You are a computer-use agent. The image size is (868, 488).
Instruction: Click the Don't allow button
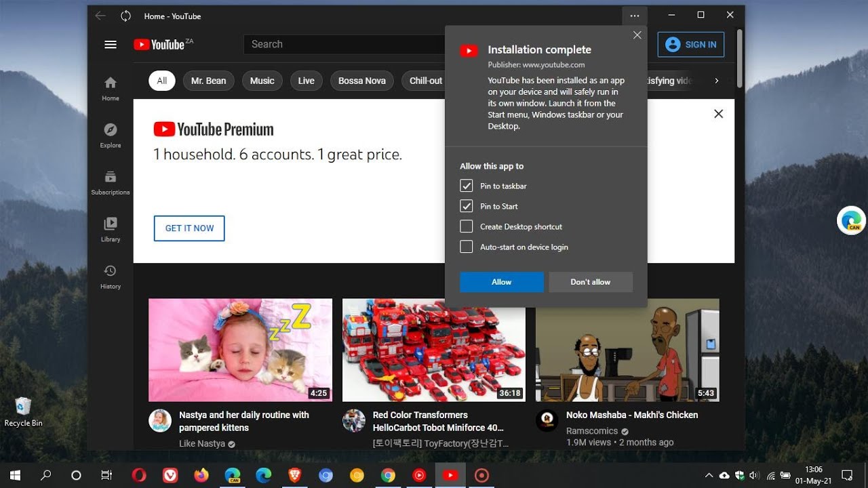591,282
